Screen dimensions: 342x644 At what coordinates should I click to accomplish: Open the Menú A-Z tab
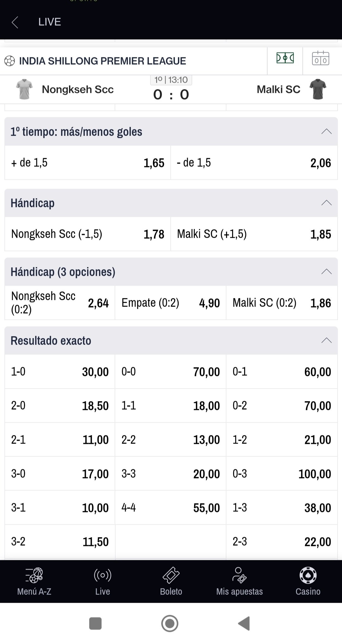click(34, 581)
